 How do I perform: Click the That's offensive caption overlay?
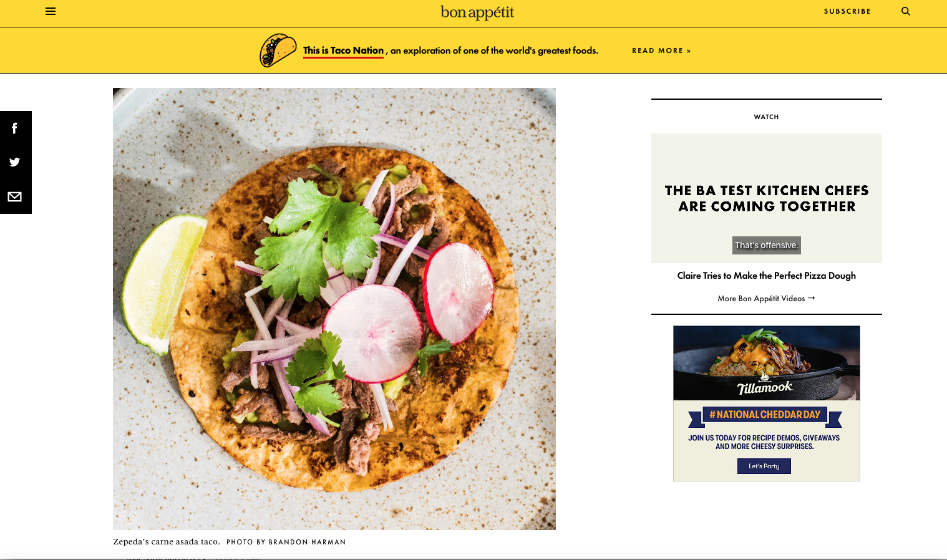767,245
